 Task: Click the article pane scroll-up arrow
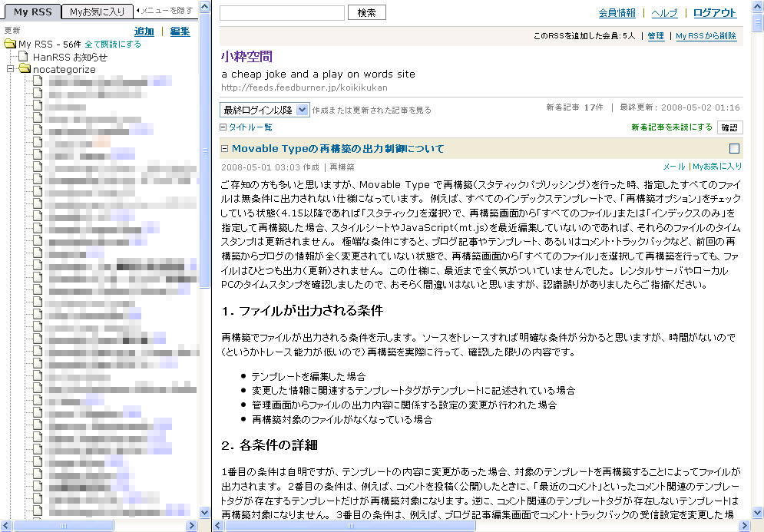point(758,6)
